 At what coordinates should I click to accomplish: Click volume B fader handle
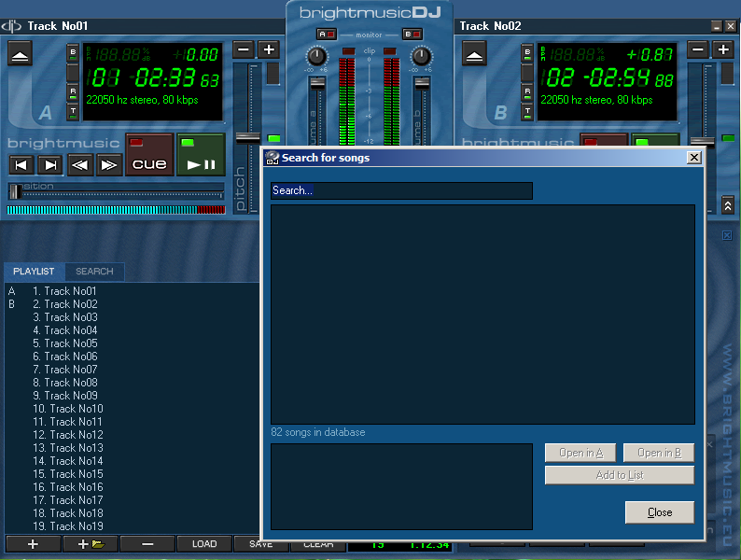tap(422, 84)
